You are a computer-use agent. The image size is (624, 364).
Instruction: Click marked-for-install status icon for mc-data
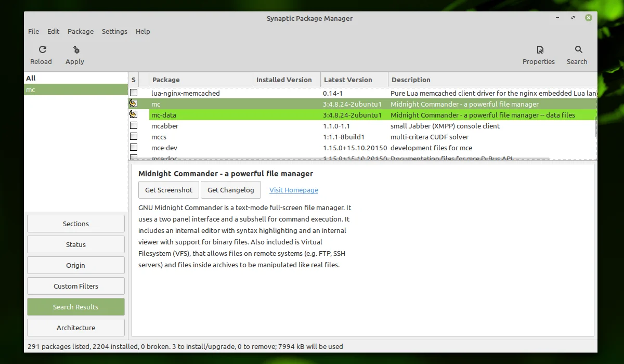(134, 114)
